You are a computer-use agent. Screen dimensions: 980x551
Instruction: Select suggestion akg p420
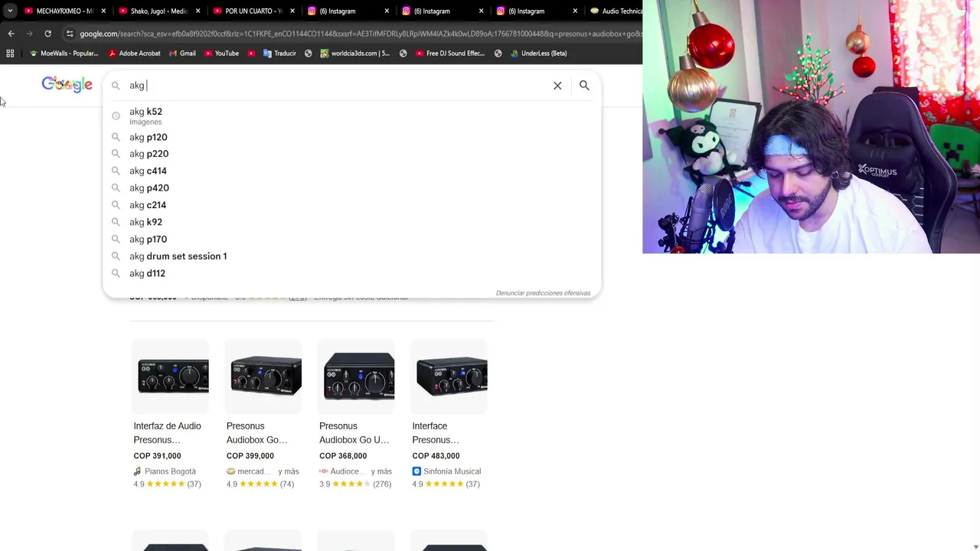pos(351,187)
